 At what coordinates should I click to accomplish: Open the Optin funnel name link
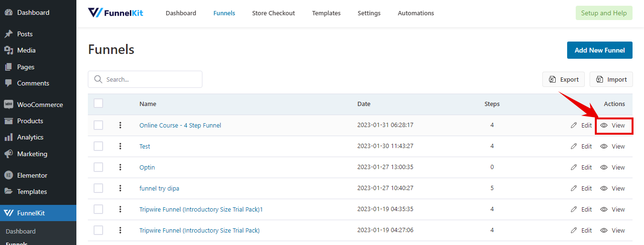147,167
